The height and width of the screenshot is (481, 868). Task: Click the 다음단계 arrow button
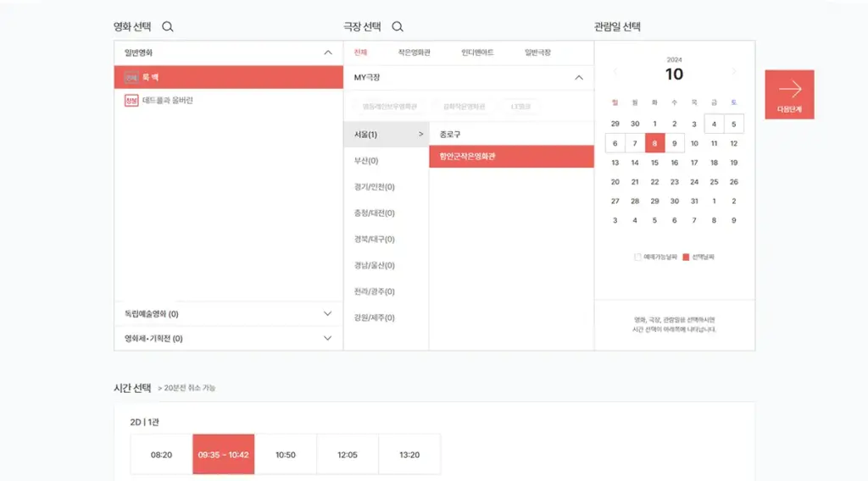coord(789,94)
